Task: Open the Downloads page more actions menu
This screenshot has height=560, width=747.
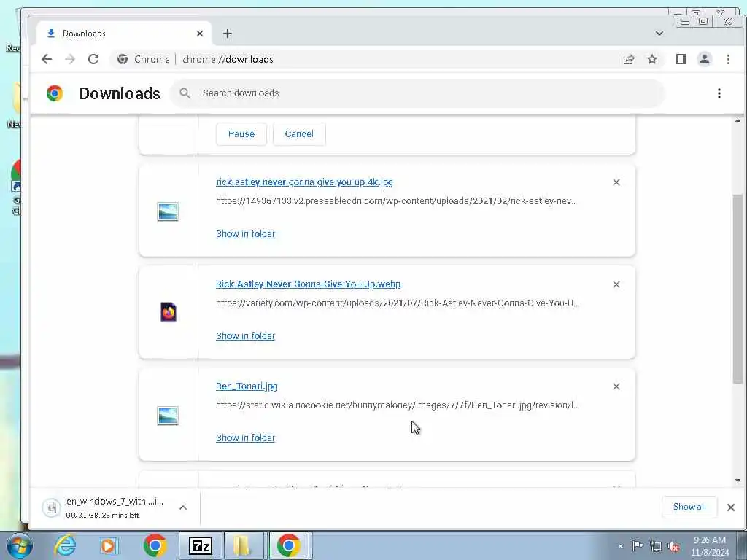Action: (719, 93)
